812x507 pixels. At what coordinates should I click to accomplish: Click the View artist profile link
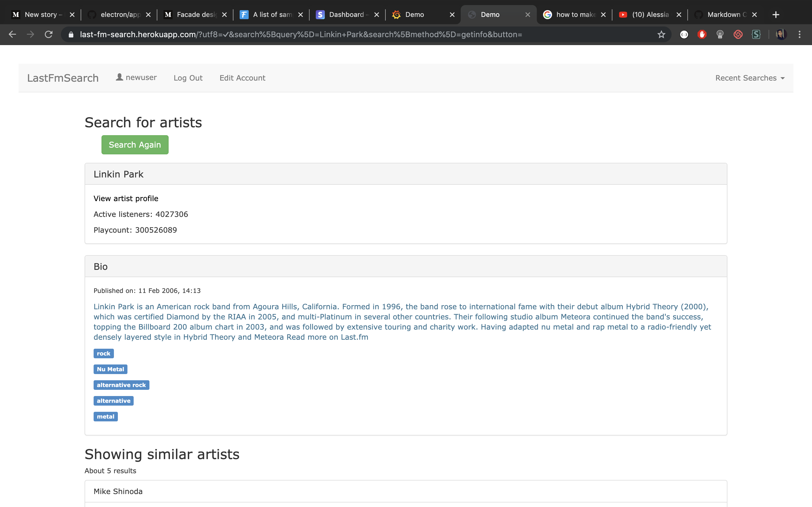click(x=126, y=199)
